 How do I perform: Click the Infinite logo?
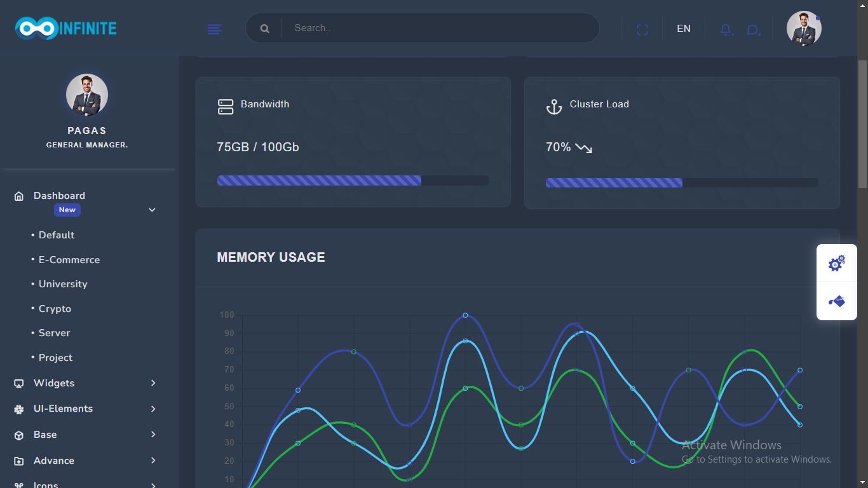[66, 28]
